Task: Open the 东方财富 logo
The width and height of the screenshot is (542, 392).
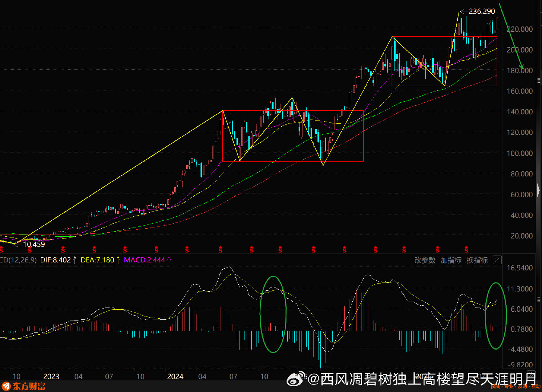Action: 24,386
